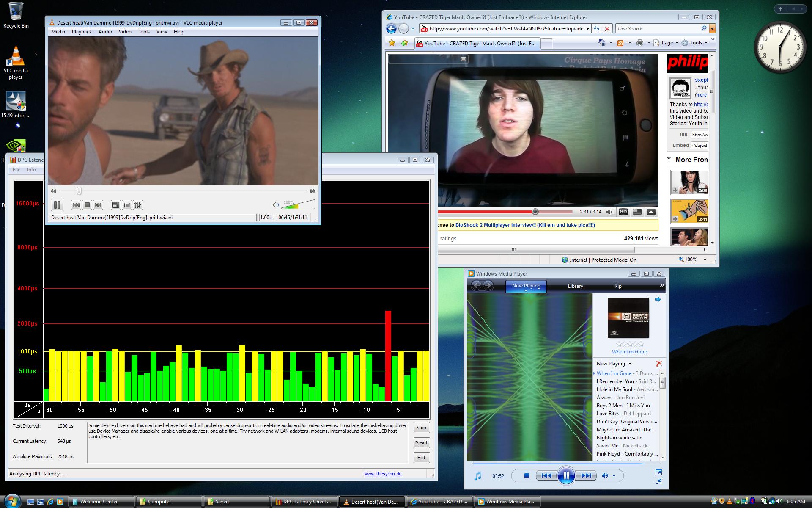The image size is (812, 508).
Task: Toggle VLC fullscreen video button
Action: [x=116, y=205]
